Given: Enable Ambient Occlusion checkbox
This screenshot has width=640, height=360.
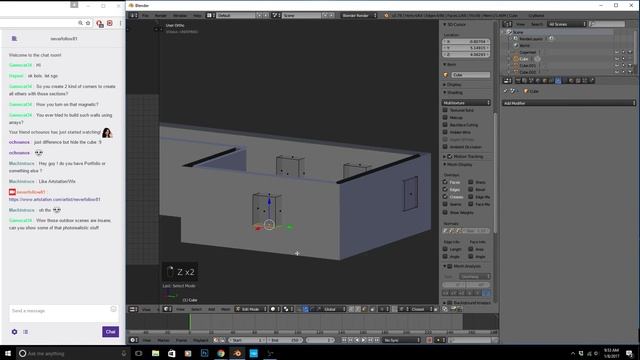Looking at the screenshot, I should pyautogui.click(x=445, y=147).
